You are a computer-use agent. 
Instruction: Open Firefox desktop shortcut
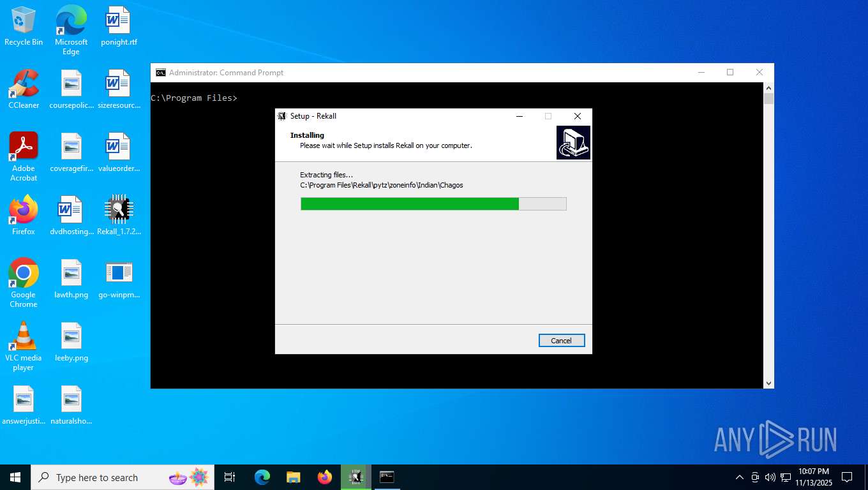click(x=24, y=216)
